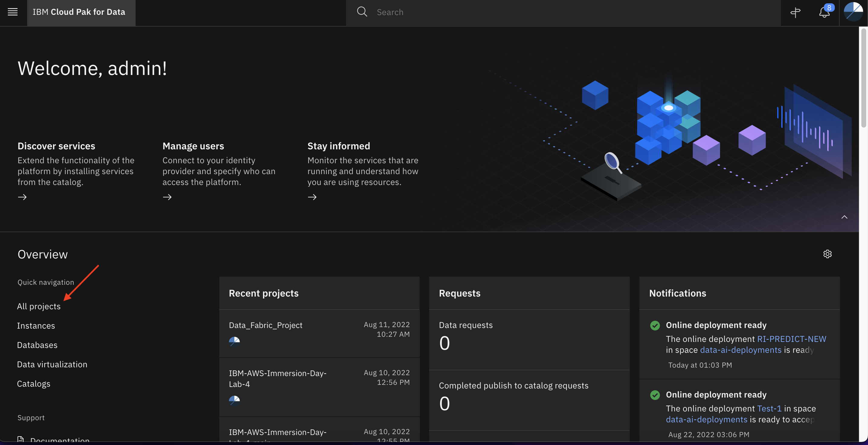This screenshot has height=445, width=868.
Task: Click the Recent projects card header
Action: (x=319, y=293)
